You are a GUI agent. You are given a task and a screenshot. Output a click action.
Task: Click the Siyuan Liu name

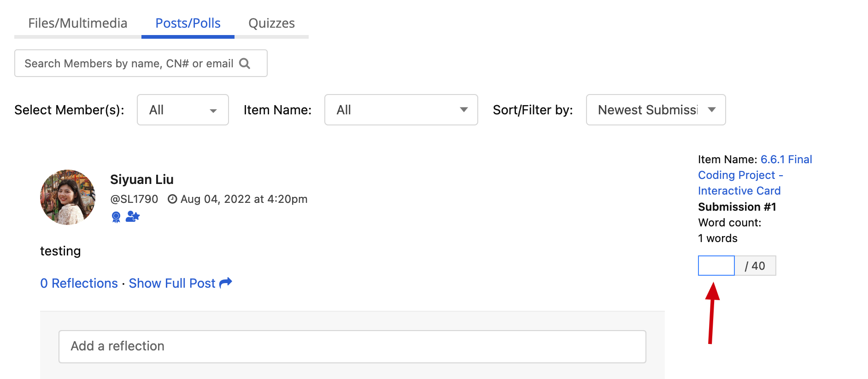click(x=142, y=179)
